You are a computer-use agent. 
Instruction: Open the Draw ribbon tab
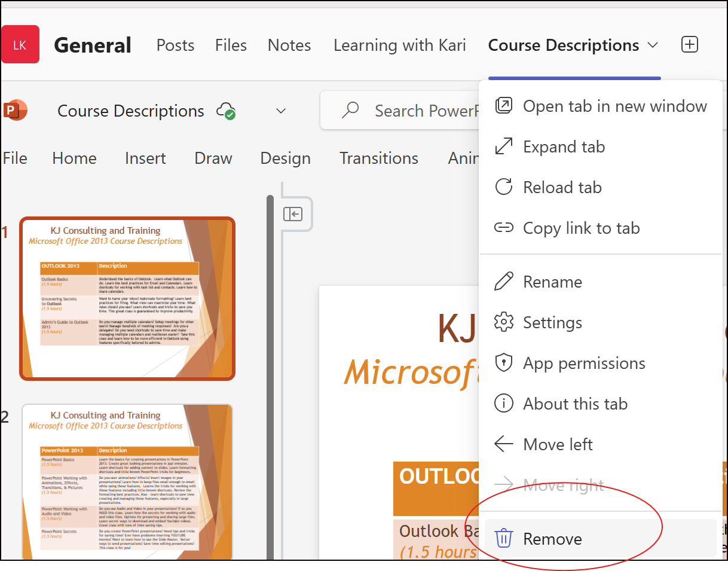click(213, 158)
